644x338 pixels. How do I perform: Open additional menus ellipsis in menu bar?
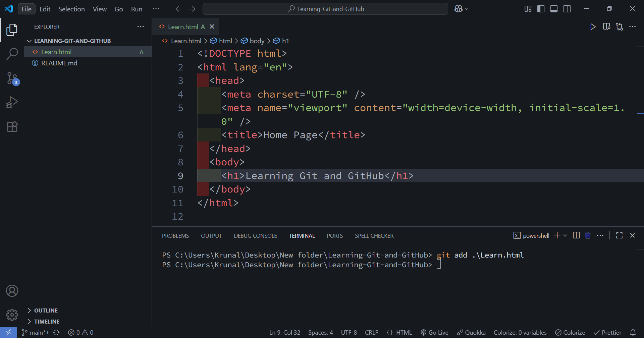click(156, 9)
